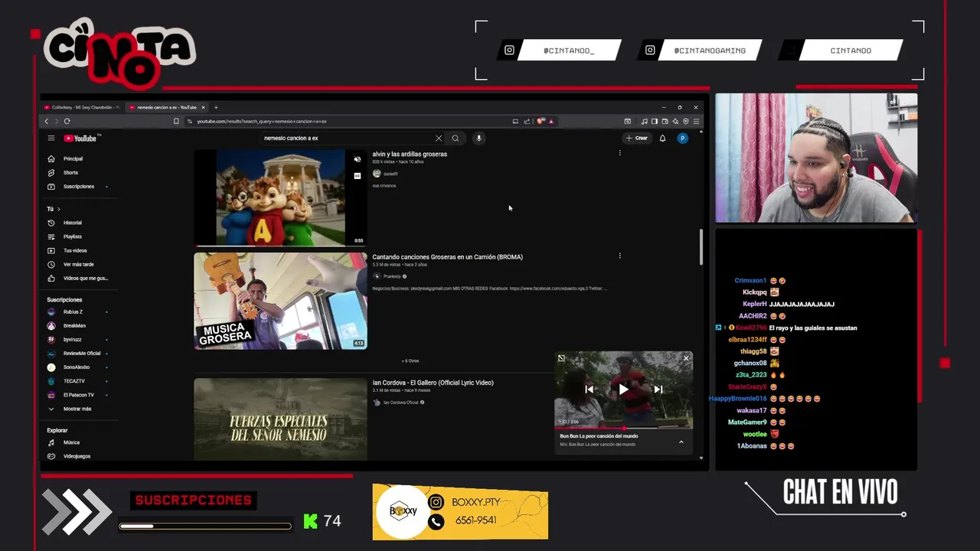The height and width of the screenshot is (551, 980).
Task: Open Cantando canciones Groseras en un Camión title
Action: [448, 257]
